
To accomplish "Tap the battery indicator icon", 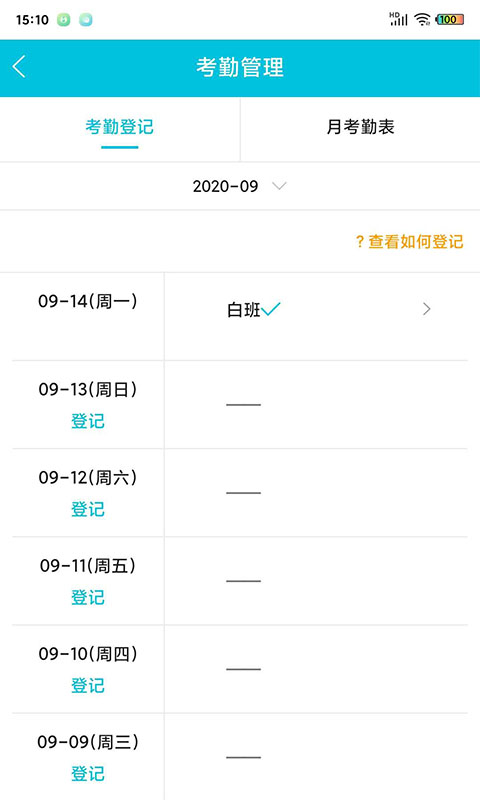I will click(x=449, y=19).
